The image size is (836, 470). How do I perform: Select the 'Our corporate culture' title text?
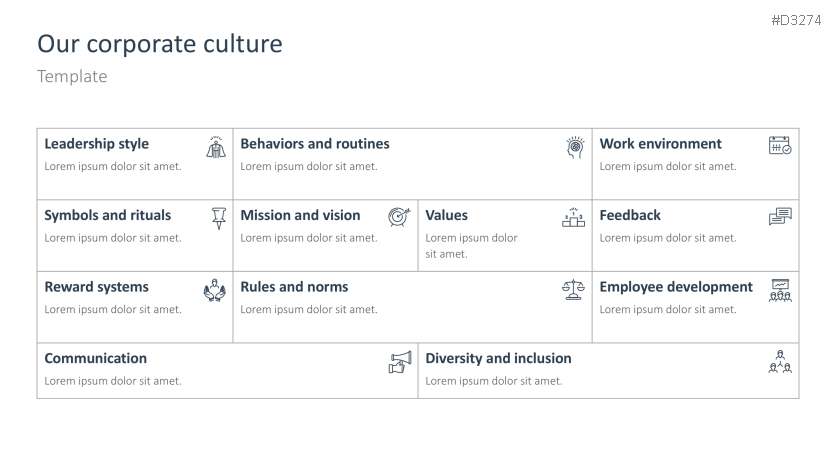(160, 44)
